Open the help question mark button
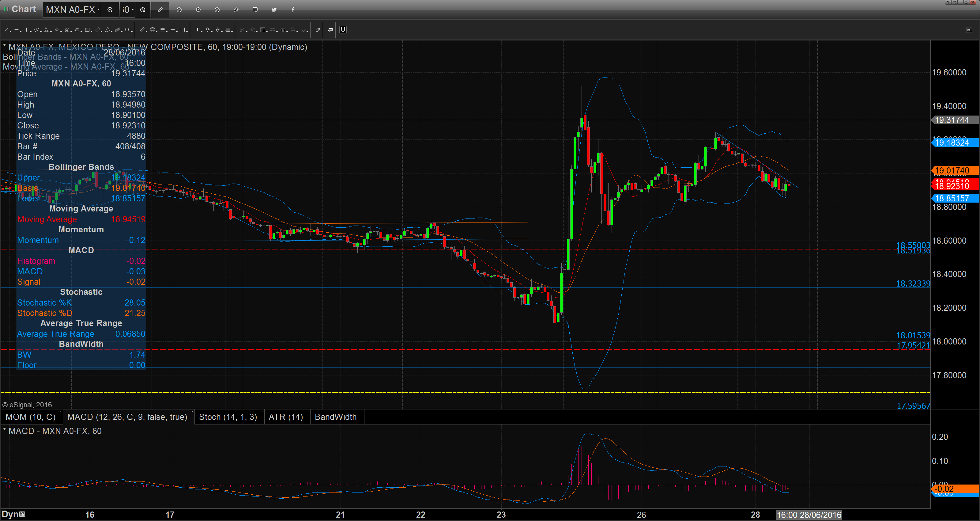This screenshot has height=521, width=980. click(948, 2)
